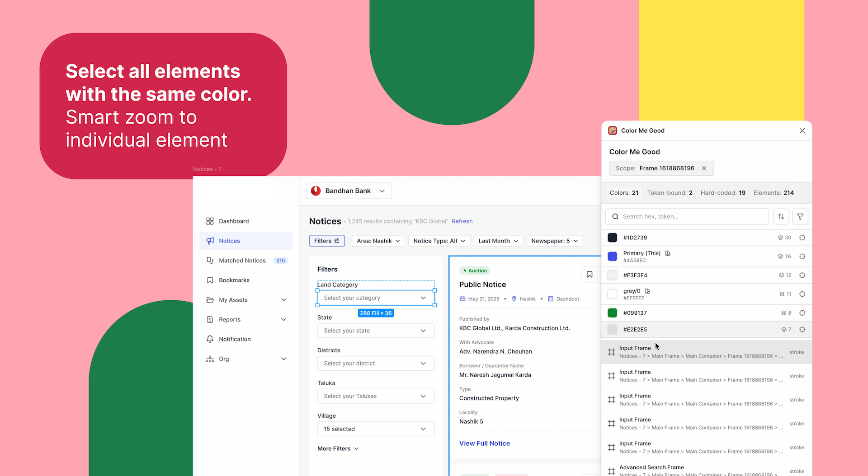Open Bandhan Bank selector dropdown
Image resolution: width=868 pixels, height=476 pixels.
click(x=349, y=191)
